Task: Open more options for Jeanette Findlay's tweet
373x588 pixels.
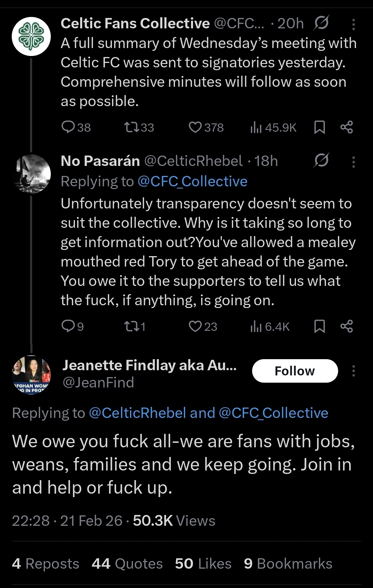Action: [353, 371]
